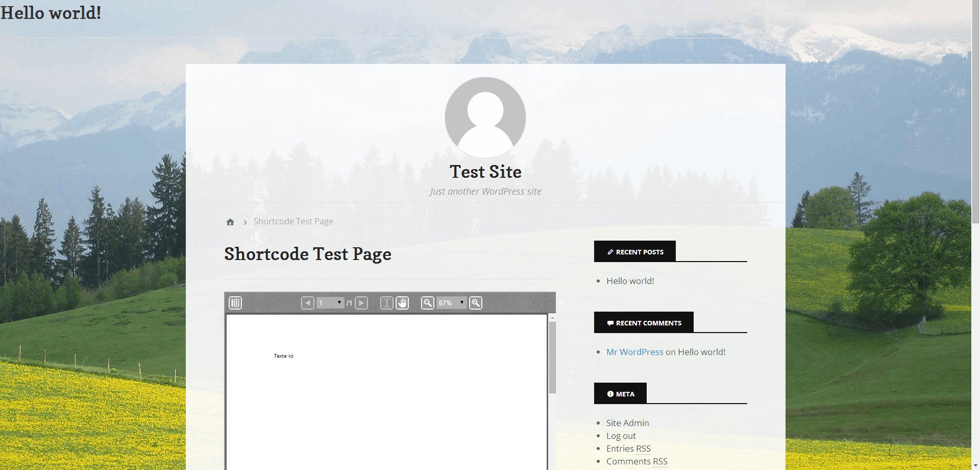Enable the hand pan tool

(402, 303)
